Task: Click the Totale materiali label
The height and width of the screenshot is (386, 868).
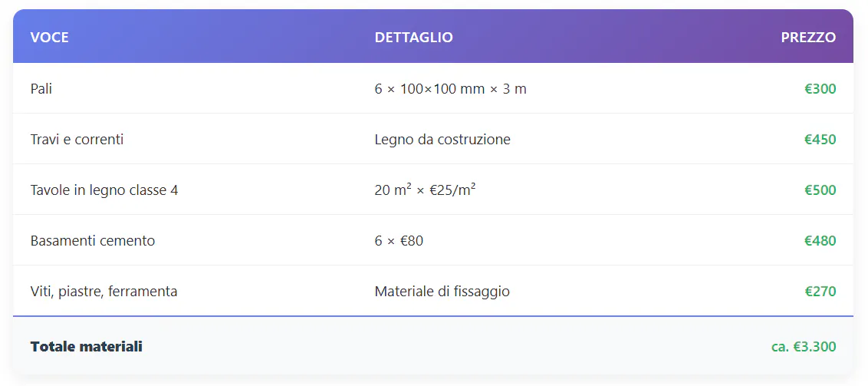Action: pyautogui.click(x=87, y=347)
